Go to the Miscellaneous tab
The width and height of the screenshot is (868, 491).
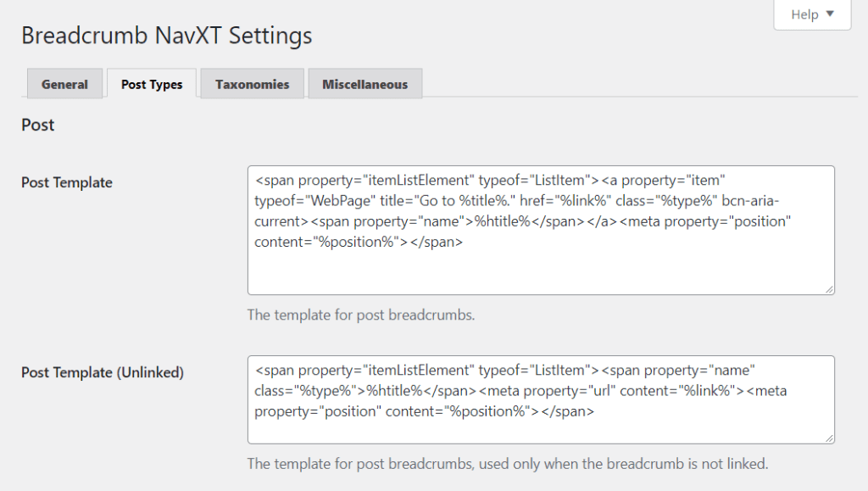[364, 84]
